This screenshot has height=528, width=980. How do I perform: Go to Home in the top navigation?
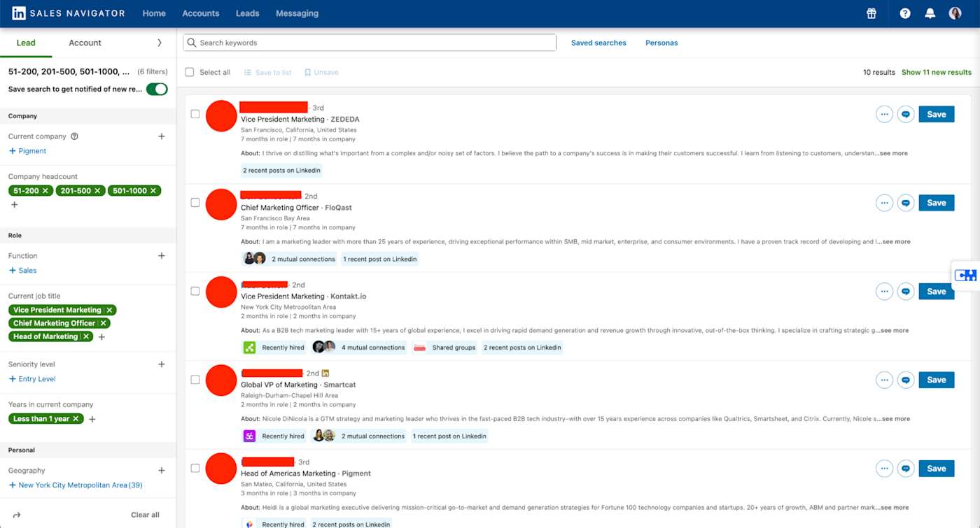click(x=154, y=13)
